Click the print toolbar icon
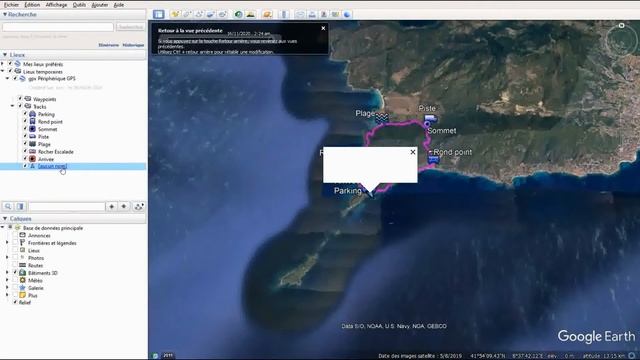Image resolution: width=640 pixels, height=360 pixels. coord(312,14)
